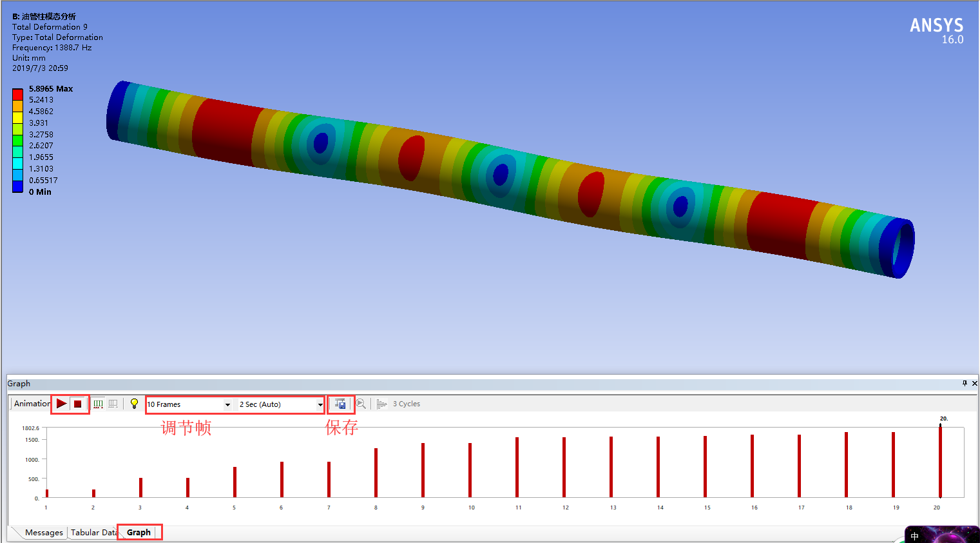980x543 pixels.
Task: Switch to the Tabular Data tab
Action: coord(92,532)
